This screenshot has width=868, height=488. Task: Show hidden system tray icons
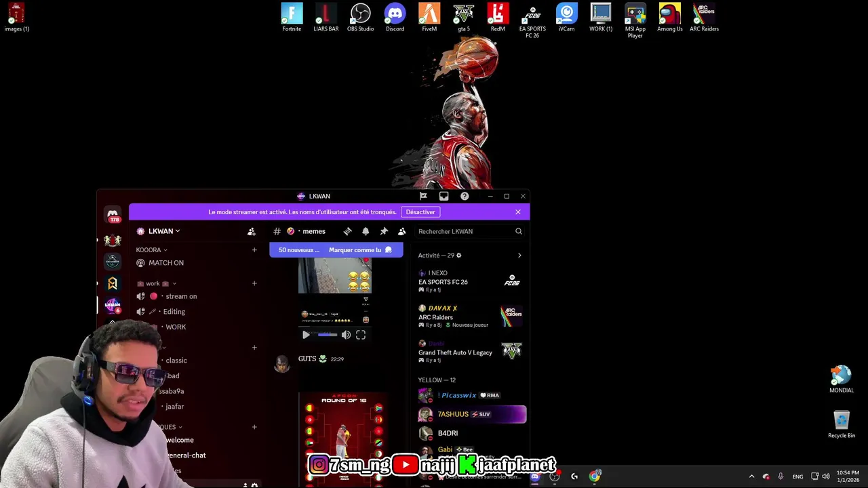click(751, 476)
